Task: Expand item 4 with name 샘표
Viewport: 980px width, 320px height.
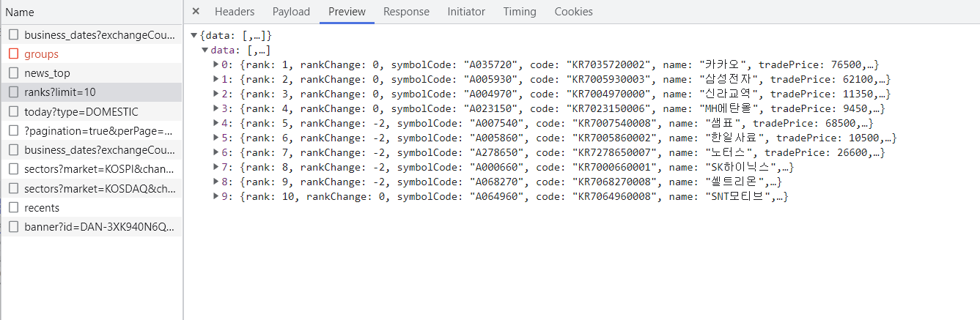Action: coord(216,123)
